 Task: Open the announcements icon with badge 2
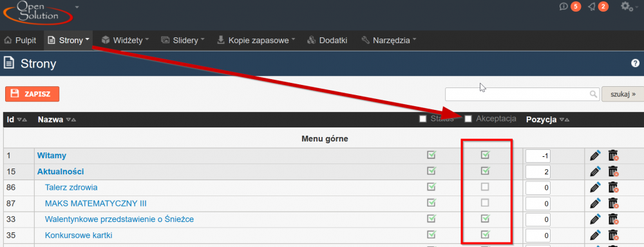(x=591, y=6)
